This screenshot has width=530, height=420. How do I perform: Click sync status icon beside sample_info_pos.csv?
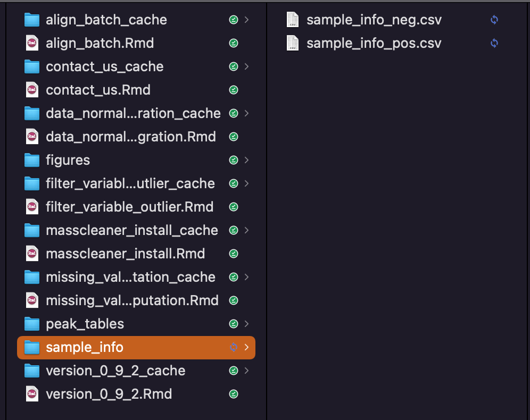coord(494,43)
